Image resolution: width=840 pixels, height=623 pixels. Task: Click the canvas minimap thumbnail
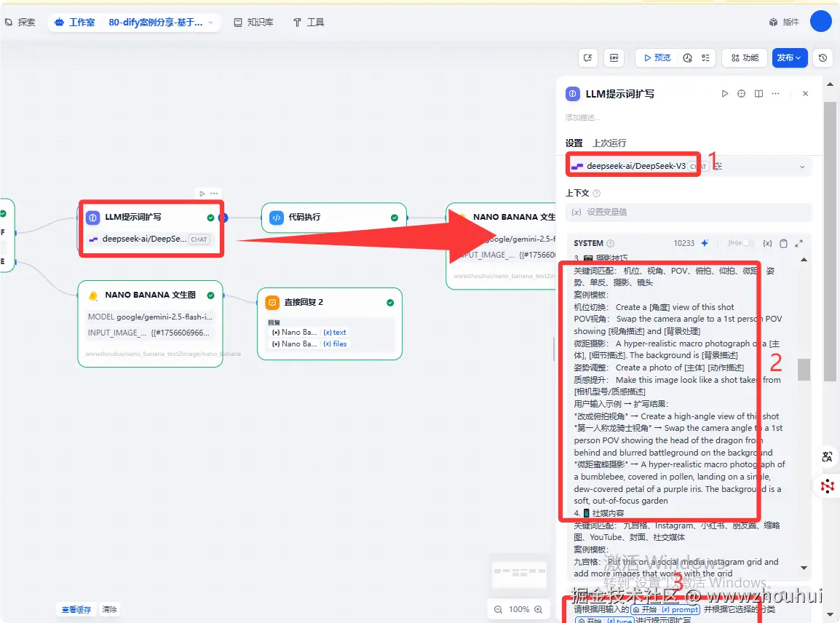click(519, 574)
